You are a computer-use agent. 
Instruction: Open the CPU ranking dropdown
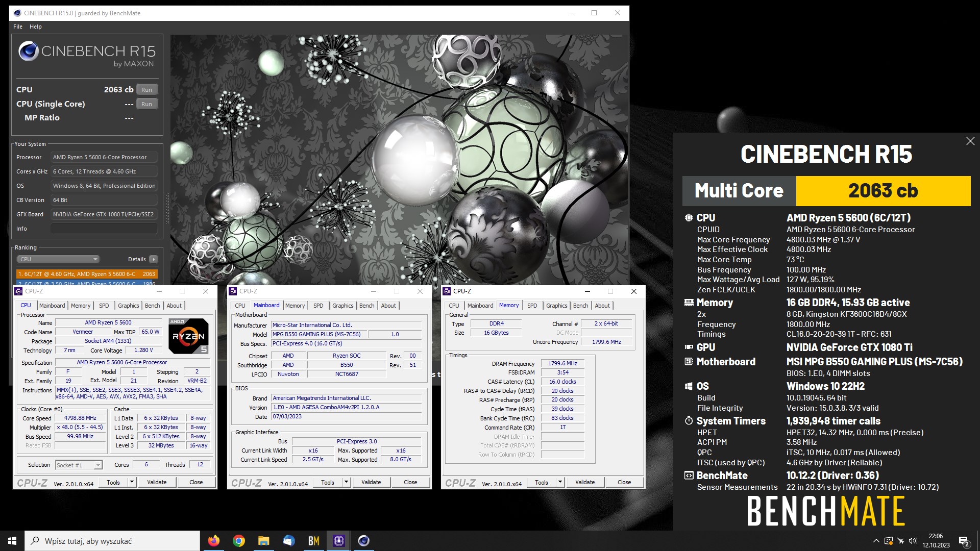click(58, 259)
